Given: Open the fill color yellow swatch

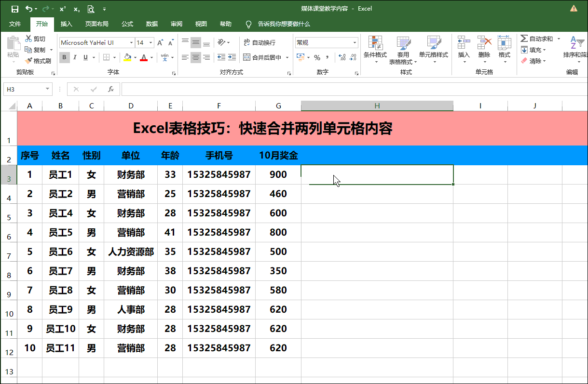Looking at the screenshot, I should (127, 57).
